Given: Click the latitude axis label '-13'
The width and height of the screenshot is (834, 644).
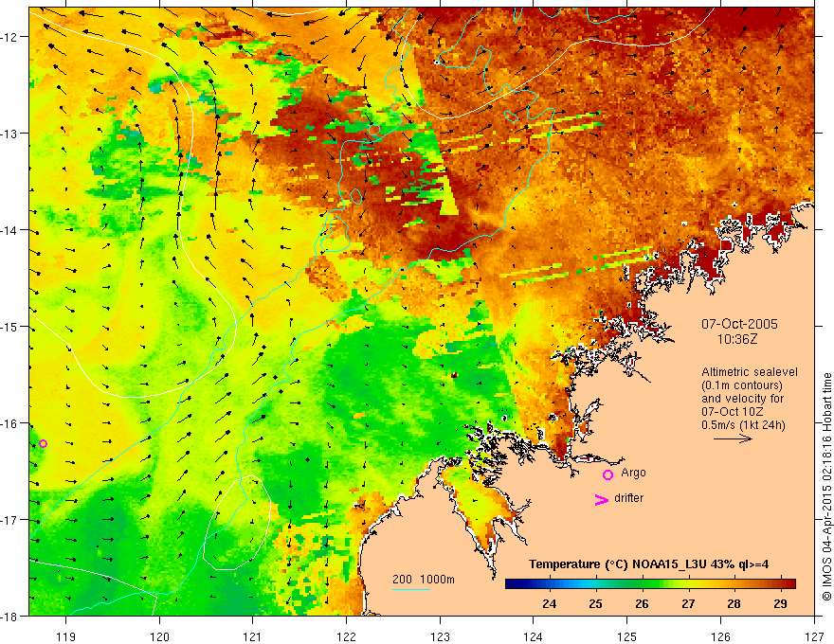Looking at the screenshot, I should [x=9, y=133].
